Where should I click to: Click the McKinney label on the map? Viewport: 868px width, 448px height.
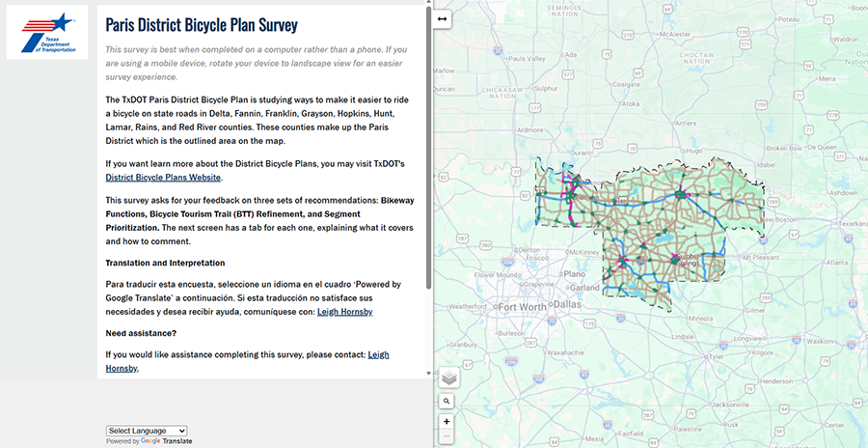(x=583, y=251)
